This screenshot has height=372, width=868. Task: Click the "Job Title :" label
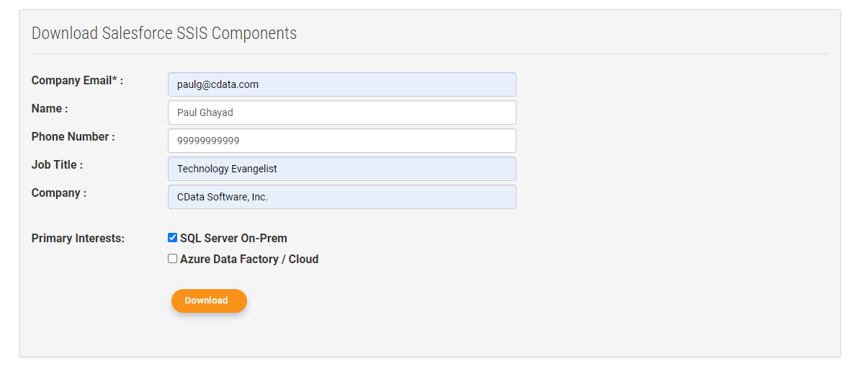(57, 165)
